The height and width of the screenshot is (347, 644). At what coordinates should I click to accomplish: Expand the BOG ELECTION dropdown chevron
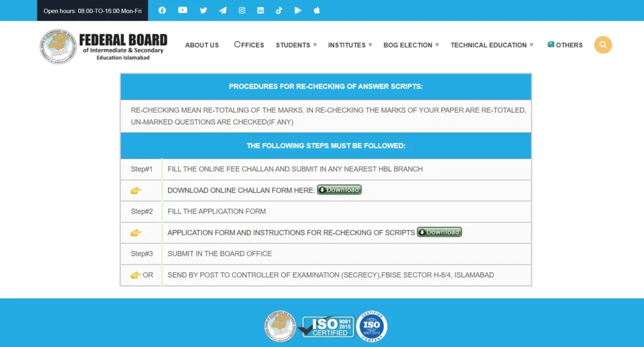point(437,45)
